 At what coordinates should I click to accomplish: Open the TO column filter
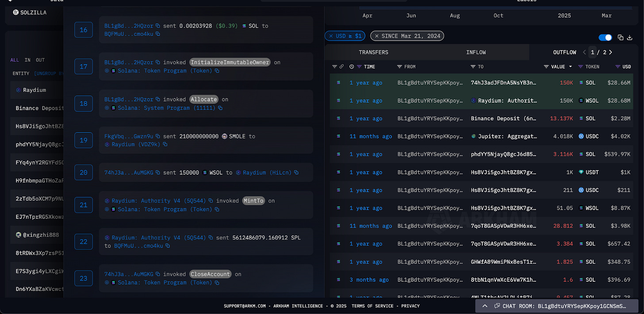(473, 67)
